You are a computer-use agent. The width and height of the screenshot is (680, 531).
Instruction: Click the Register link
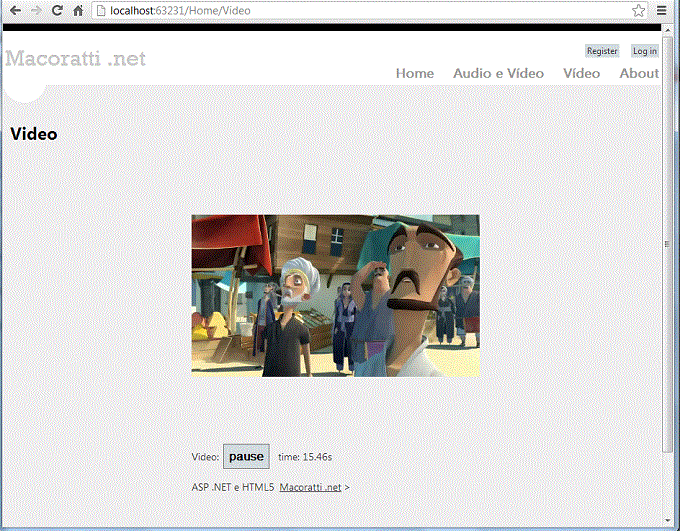coord(602,51)
